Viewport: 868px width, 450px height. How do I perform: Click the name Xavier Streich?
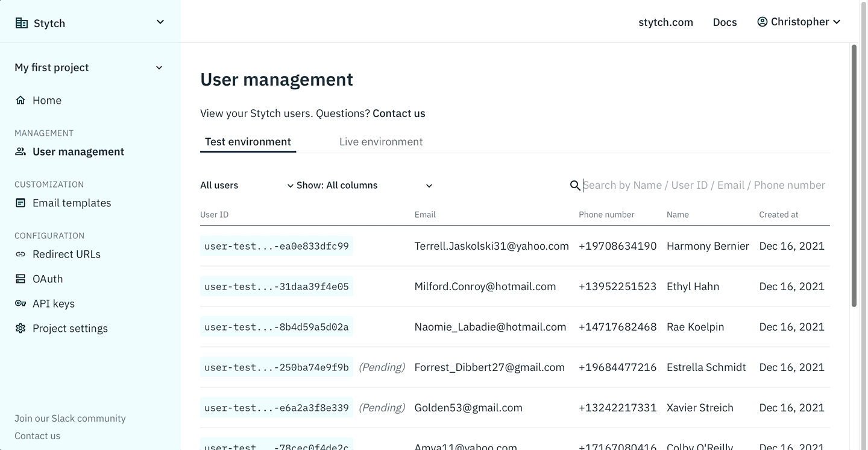click(x=700, y=408)
